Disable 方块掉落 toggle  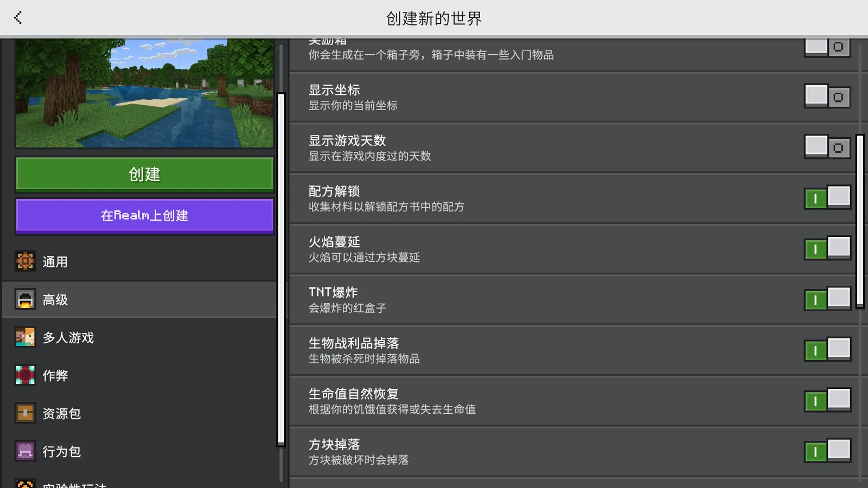(827, 451)
